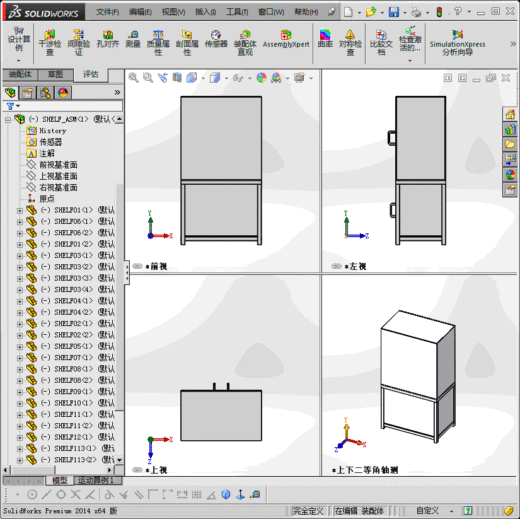Open SolidWorks Resources home icon in task pane
This screenshot has width=520, height=519.
click(x=510, y=114)
